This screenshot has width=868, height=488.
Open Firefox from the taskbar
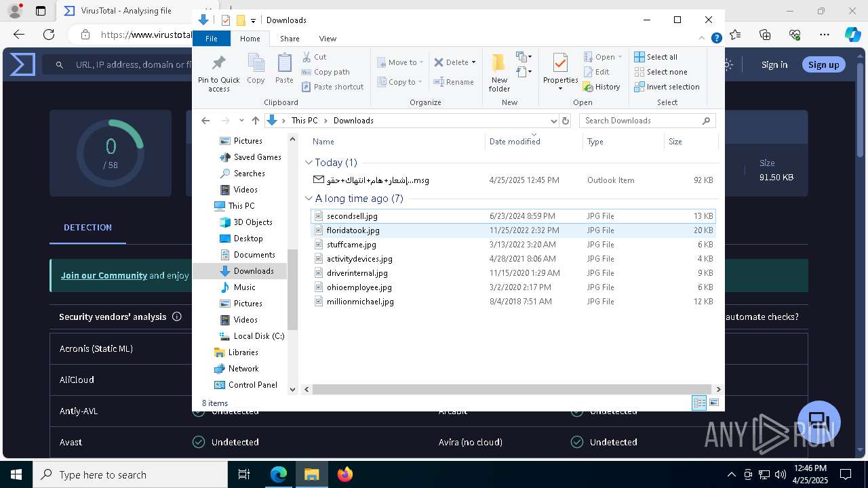click(345, 474)
